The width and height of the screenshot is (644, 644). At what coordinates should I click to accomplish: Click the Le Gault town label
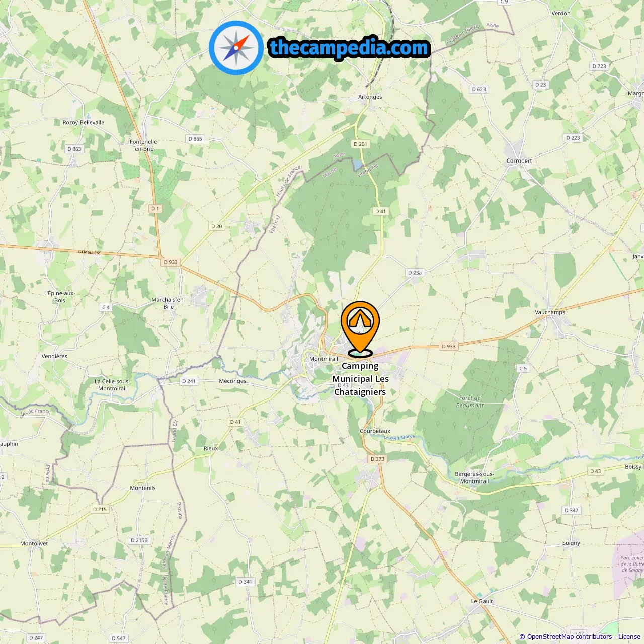(482, 601)
